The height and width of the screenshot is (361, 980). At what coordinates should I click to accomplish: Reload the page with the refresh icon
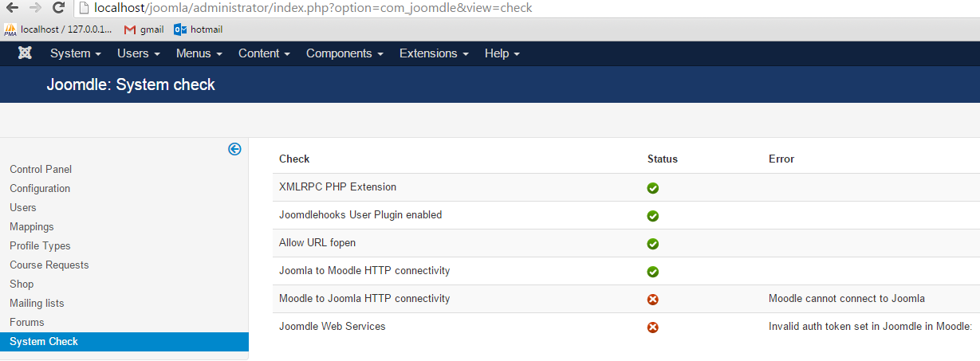point(58,8)
